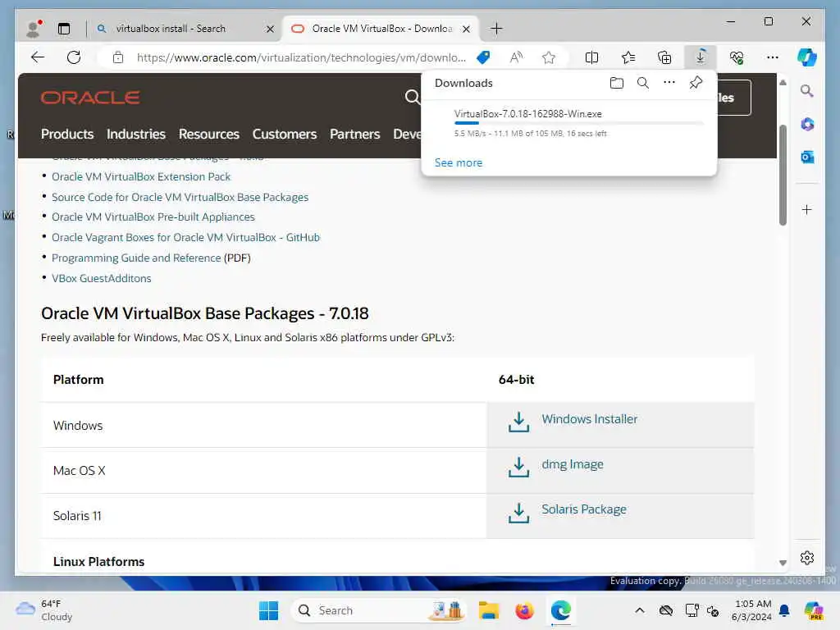Click See more in Downloads panel
The image size is (840, 630).
(459, 162)
